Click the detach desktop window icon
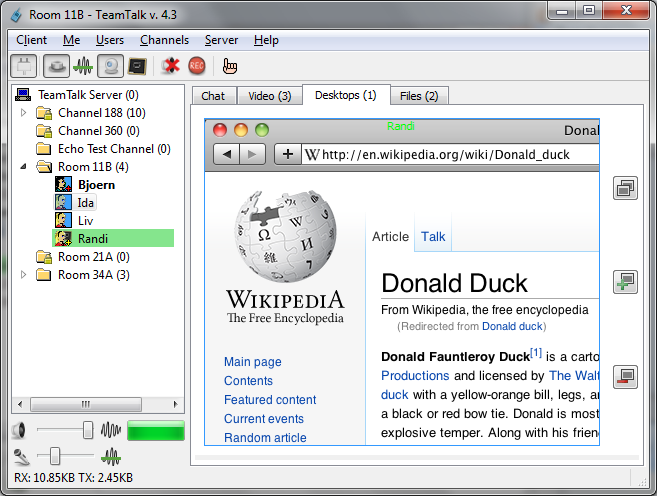657x496 pixels. click(x=625, y=188)
